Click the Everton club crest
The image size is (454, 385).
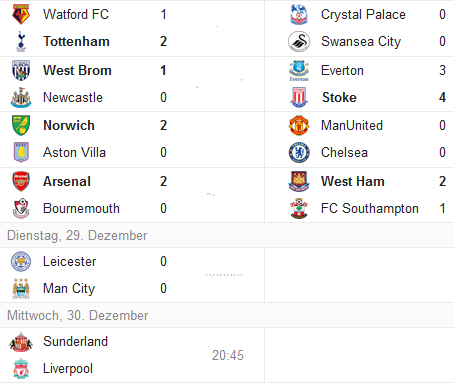pos(299,70)
